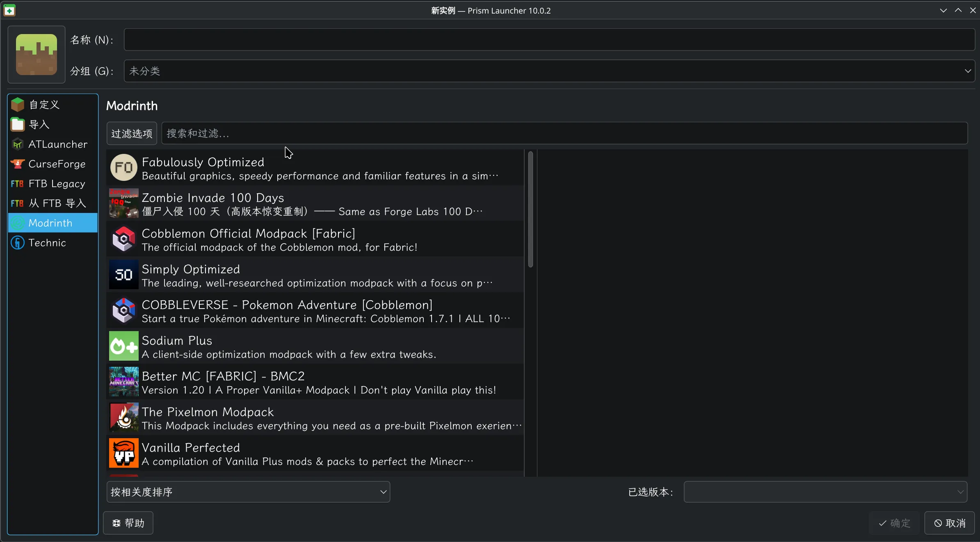
Task: Open the 分组 group dropdown
Action: pos(549,71)
